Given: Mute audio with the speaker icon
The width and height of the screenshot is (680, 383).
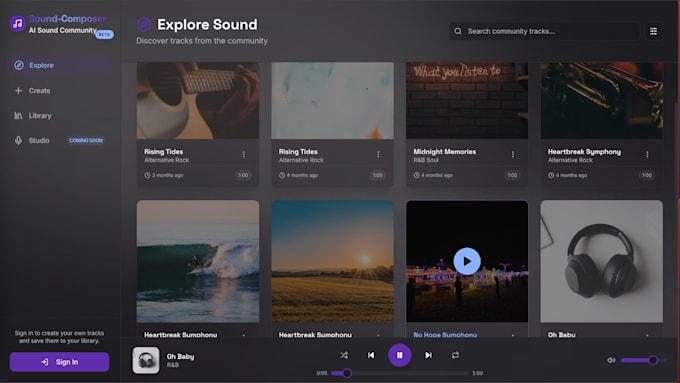Looking at the screenshot, I should pyautogui.click(x=611, y=360).
